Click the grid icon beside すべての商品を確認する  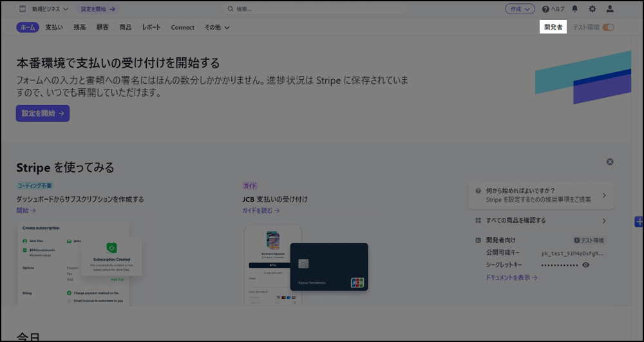478,220
